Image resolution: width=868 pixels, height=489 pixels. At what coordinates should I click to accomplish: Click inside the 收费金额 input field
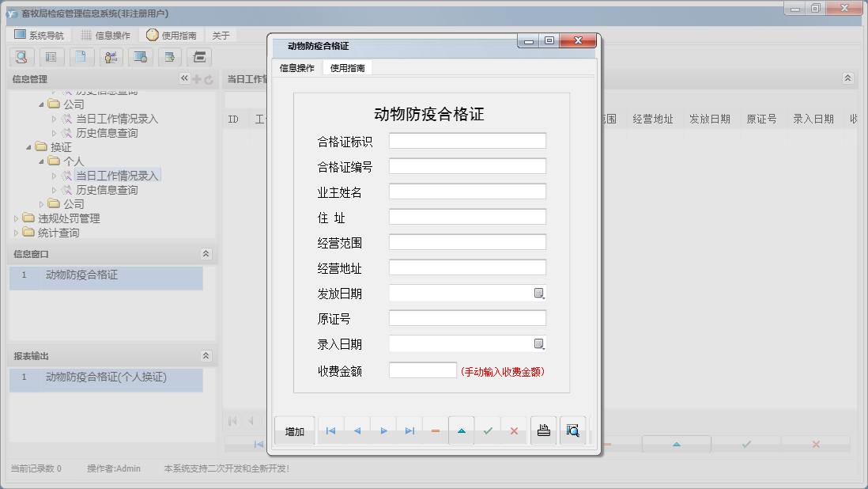pos(422,370)
